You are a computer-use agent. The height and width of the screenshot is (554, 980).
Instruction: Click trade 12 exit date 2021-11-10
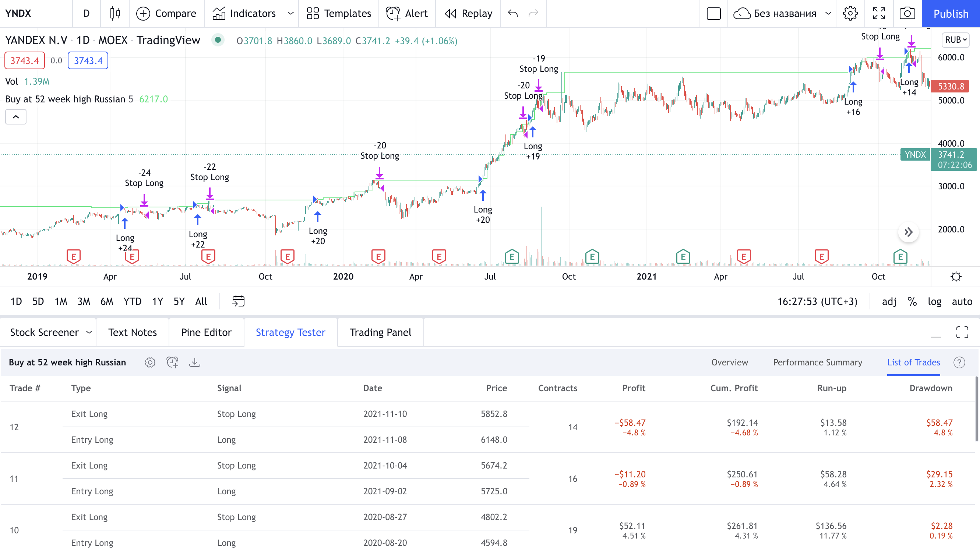point(385,414)
